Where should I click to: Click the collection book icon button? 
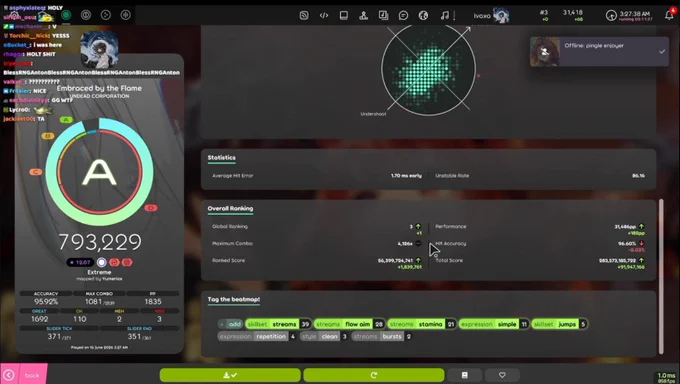coord(464,375)
